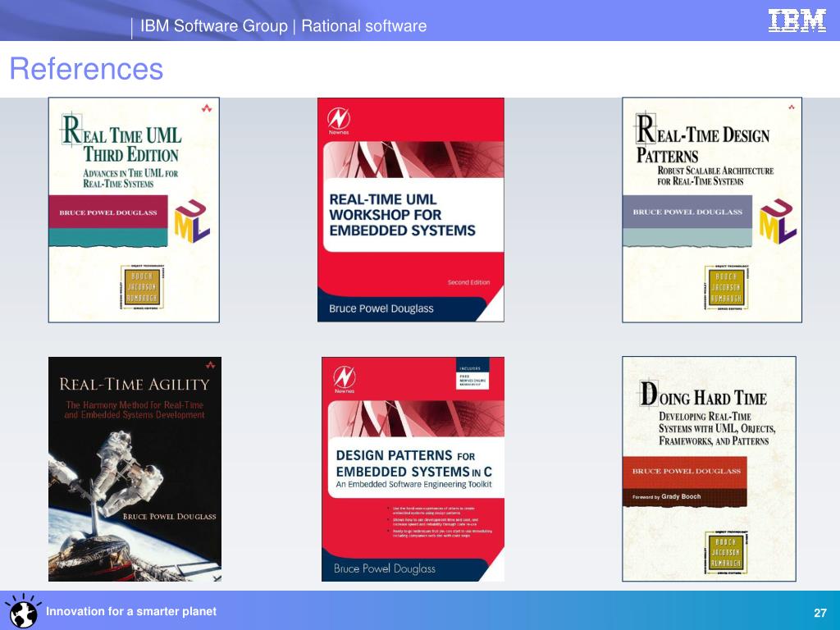Select the Real-Time UML Workshop book cover
The image size is (840, 630).
click(x=411, y=210)
